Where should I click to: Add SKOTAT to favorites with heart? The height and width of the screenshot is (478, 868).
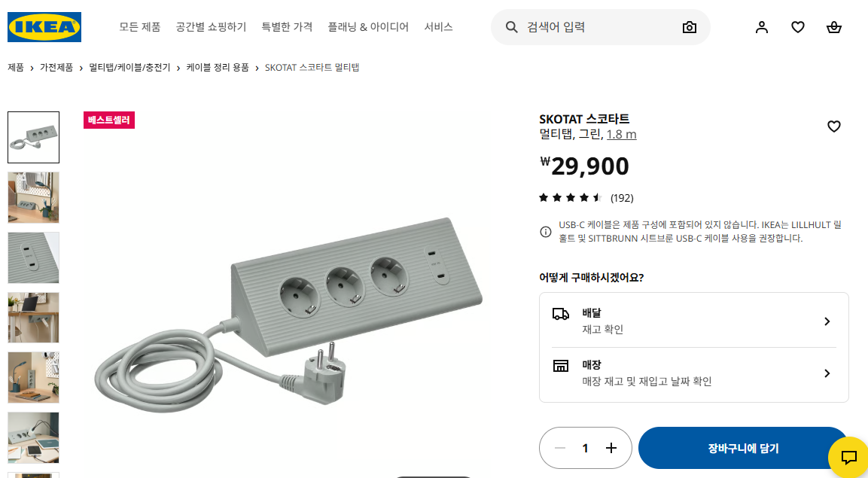click(x=833, y=126)
